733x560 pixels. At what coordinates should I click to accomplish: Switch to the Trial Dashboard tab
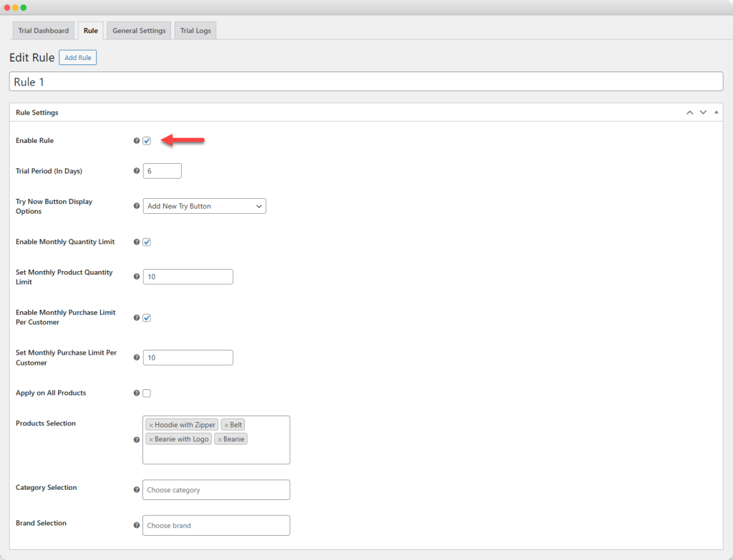pyautogui.click(x=44, y=31)
